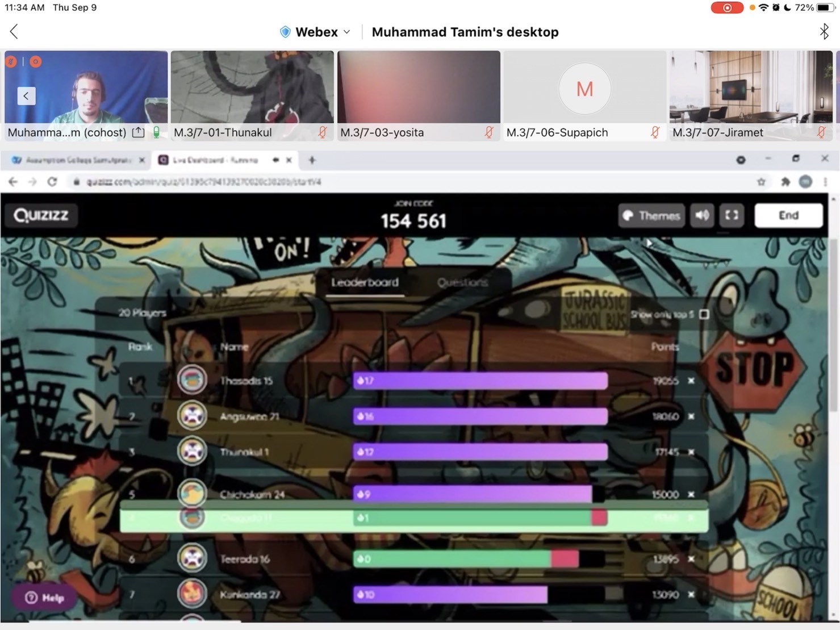Click the browser forward arrow
This screenshot has height=630, width=840.
(x=32, y=182)
